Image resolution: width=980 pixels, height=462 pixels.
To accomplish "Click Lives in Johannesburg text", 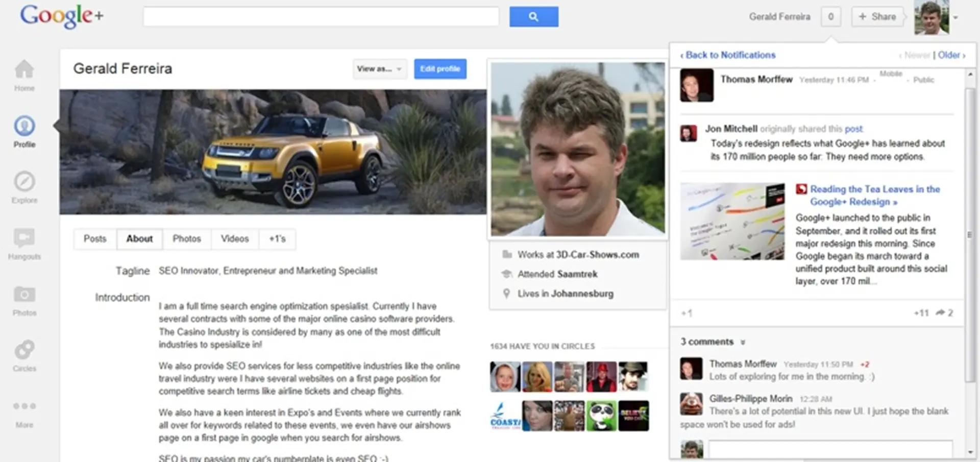I will click(x=566, y=294).
